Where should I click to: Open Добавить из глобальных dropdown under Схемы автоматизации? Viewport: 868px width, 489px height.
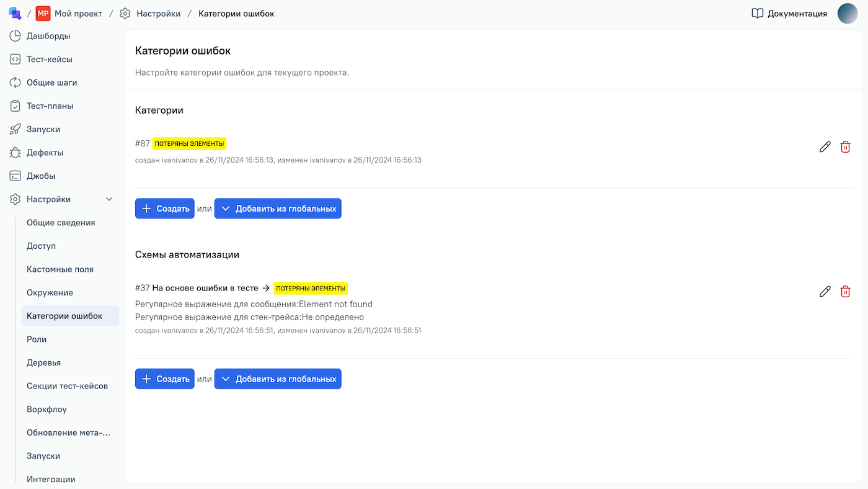coord(278,379)
